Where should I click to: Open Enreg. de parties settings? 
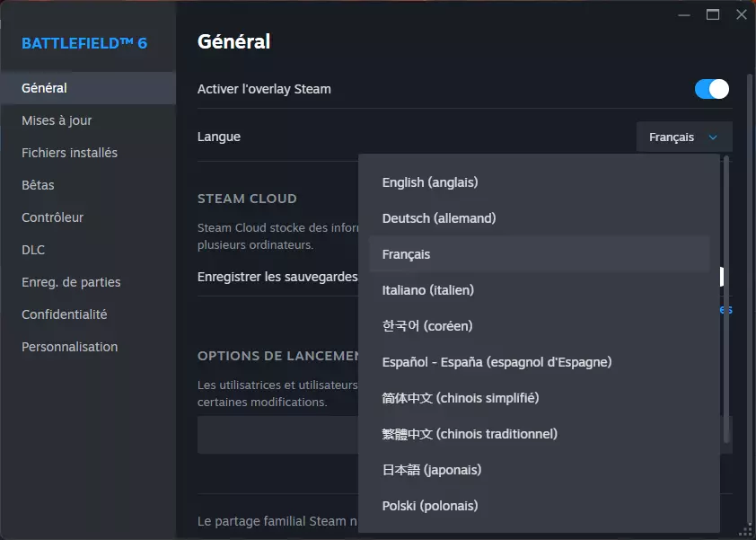[x=71, y=282]
